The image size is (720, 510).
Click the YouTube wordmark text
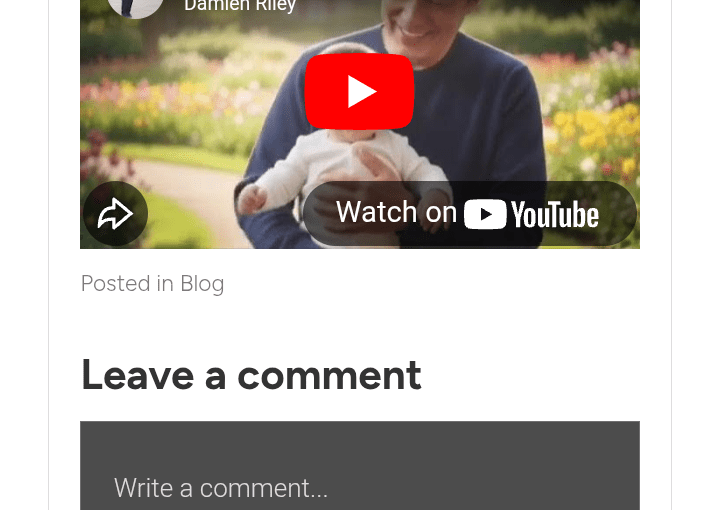tap(555, 214)
